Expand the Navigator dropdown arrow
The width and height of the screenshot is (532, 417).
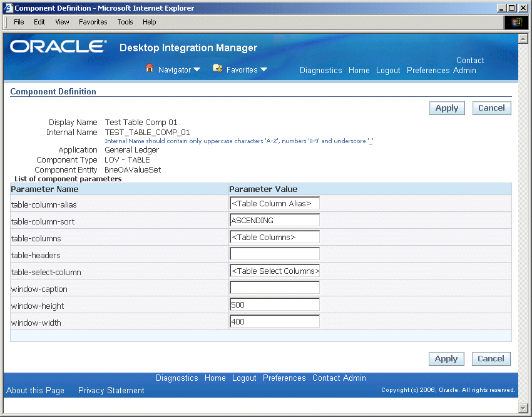[197, 69]
